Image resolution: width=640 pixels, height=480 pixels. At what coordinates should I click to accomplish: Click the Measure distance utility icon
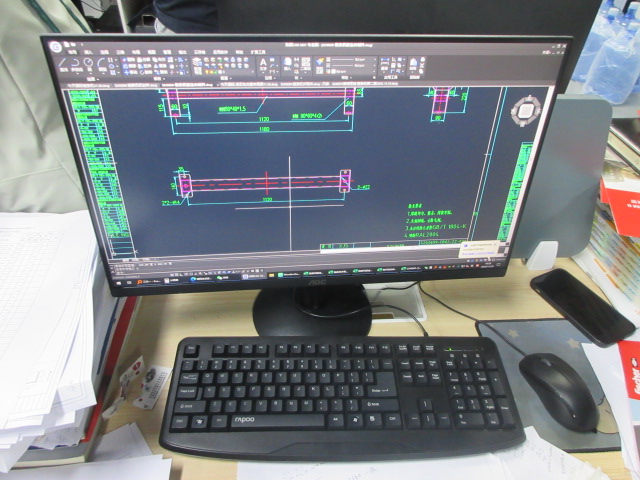pyautogui.click(x=384, y=62)
